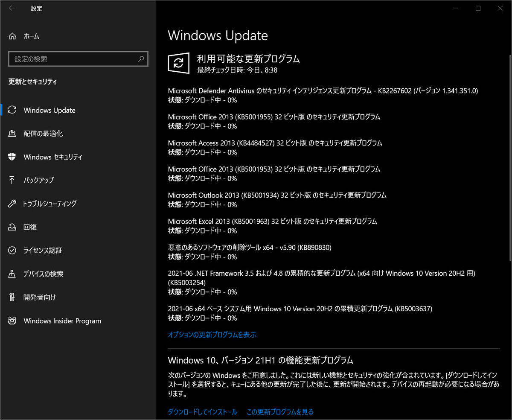Click the 最終チェック日時: 今日、8:38 text
Viewport: 512px width, 420px height.
237,70
